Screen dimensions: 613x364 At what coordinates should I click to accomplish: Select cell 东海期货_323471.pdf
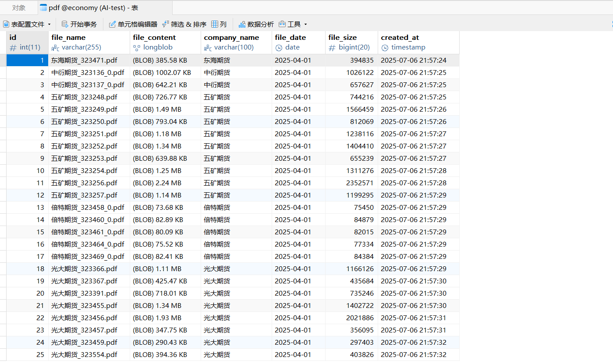tap(89, 60)
